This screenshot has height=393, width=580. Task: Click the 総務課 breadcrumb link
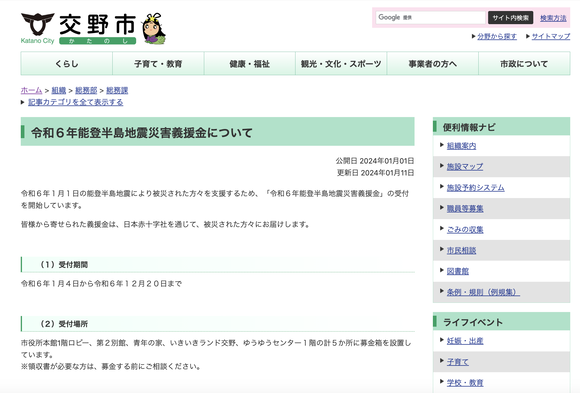click(x=117, y=90)
